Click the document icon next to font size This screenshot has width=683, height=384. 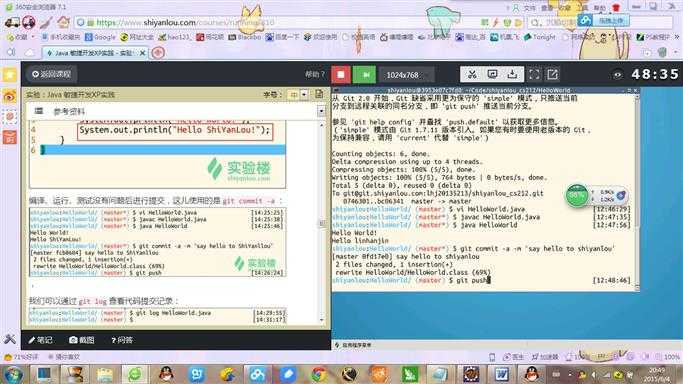point(319,94)
